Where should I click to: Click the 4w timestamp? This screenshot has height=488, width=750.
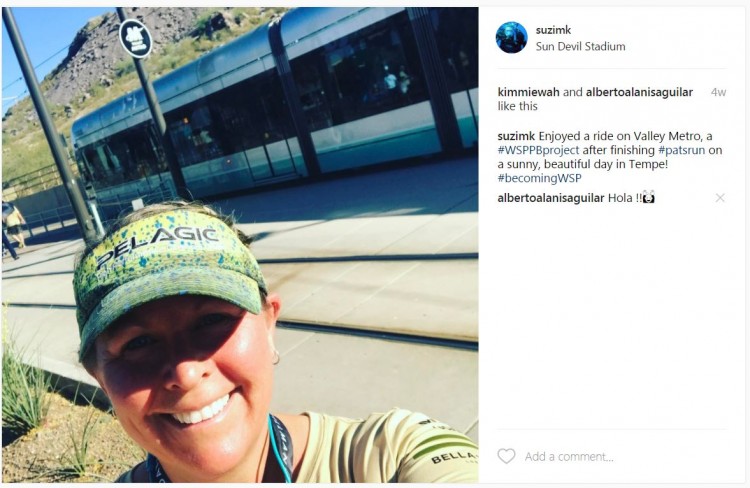(x=718, y=92)
